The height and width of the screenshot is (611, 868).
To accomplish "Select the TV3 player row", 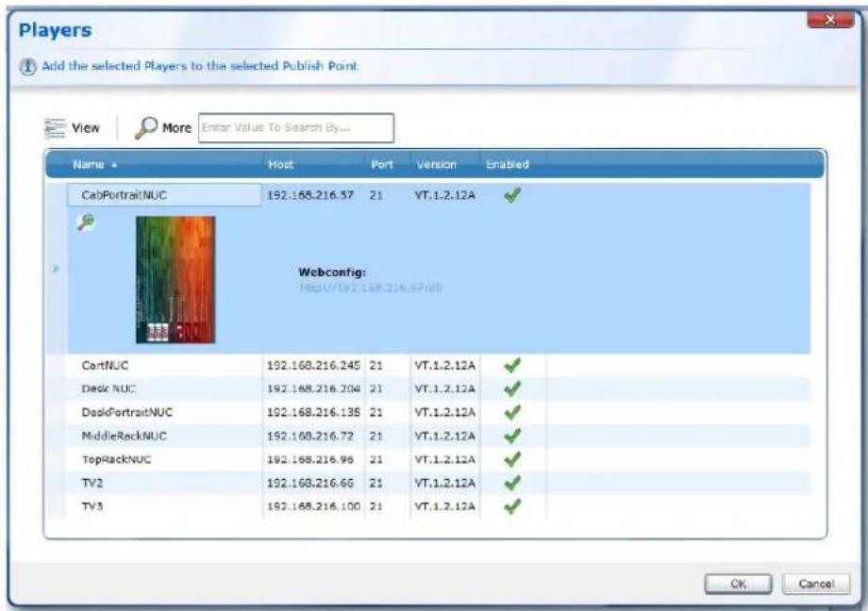I will (x=429, y=506).
